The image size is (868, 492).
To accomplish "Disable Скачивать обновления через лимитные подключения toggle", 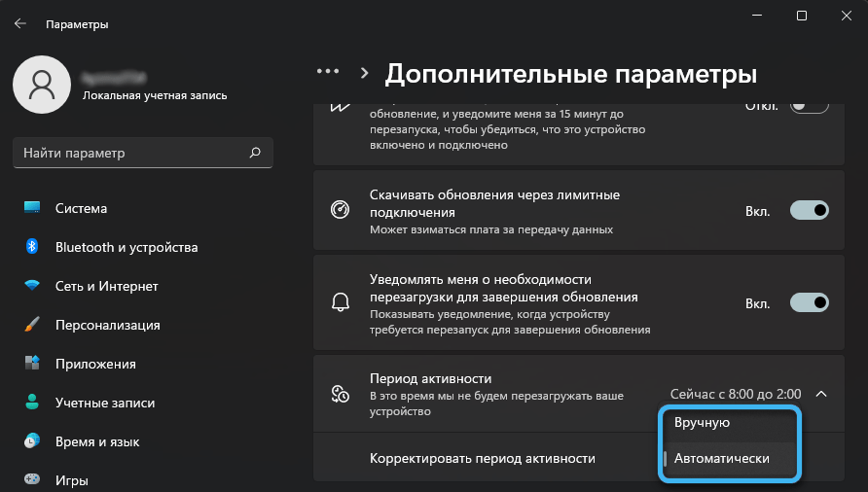I will [x=809, y=210].
